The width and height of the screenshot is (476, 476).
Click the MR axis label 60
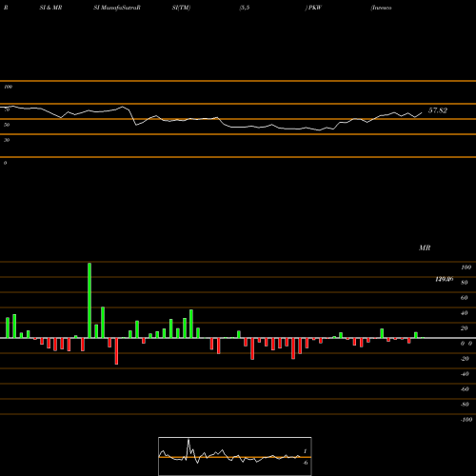465,298
